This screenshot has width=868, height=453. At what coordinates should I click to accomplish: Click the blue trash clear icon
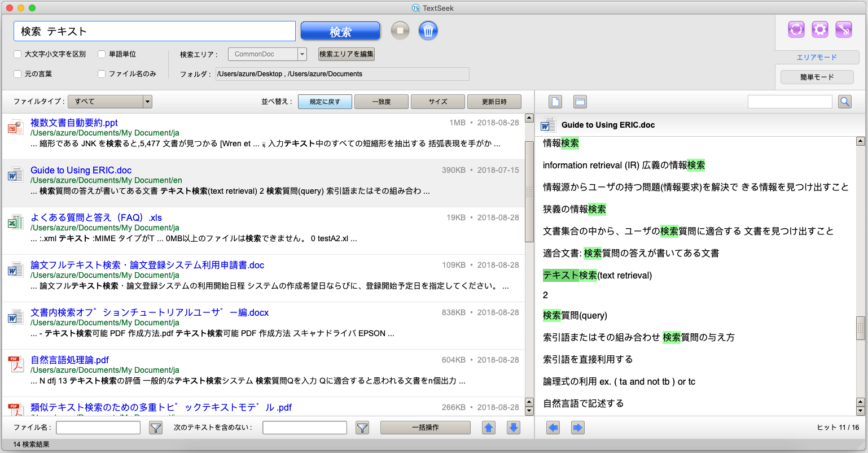point(428,31)
